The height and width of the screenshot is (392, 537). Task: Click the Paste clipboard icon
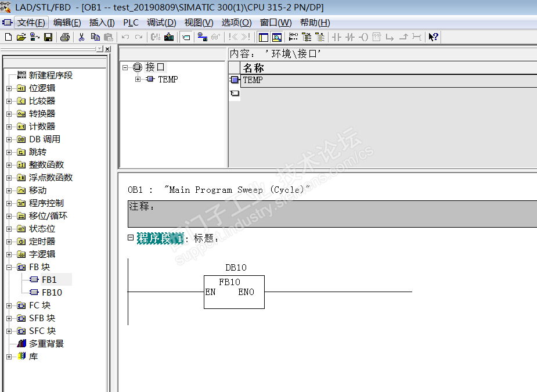point(108,37)
